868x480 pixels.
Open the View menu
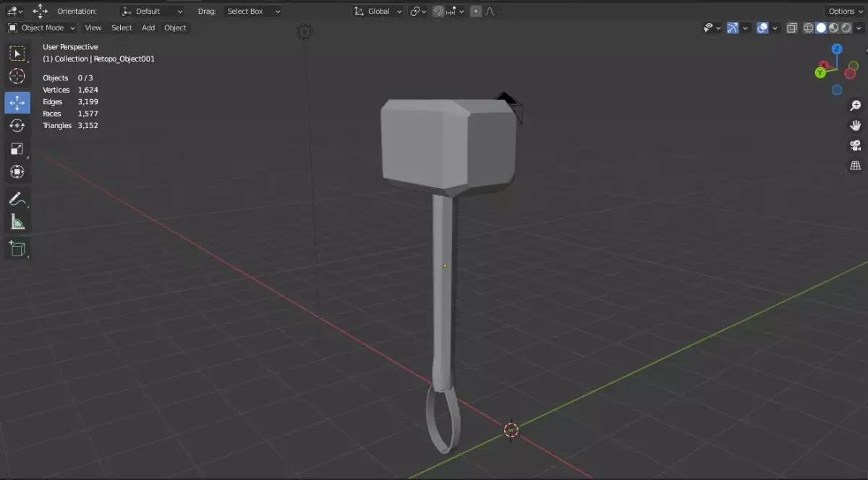(93, 28)
